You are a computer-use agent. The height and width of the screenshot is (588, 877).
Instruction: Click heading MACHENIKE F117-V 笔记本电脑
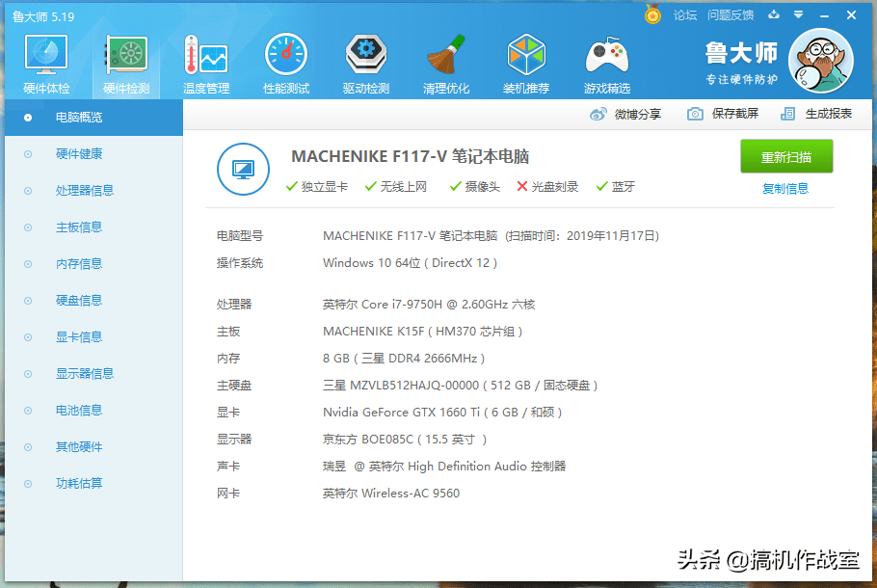point(410,156)
